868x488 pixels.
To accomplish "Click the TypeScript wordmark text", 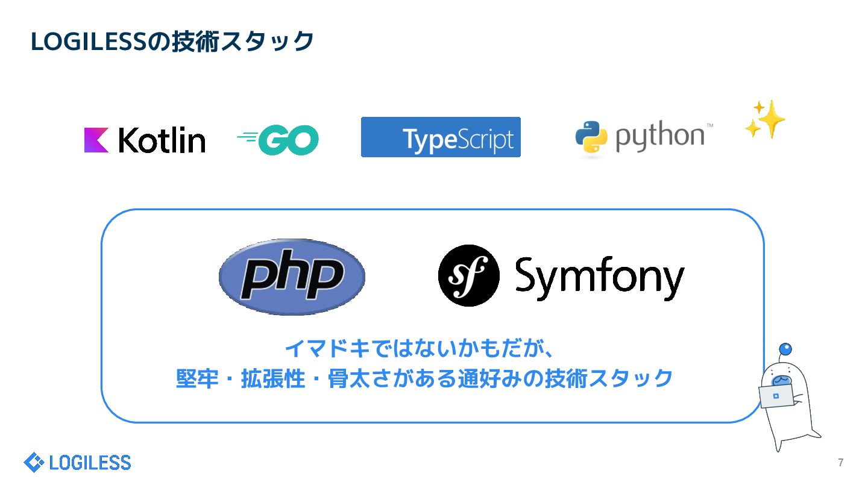I will [x=459, y=140].
